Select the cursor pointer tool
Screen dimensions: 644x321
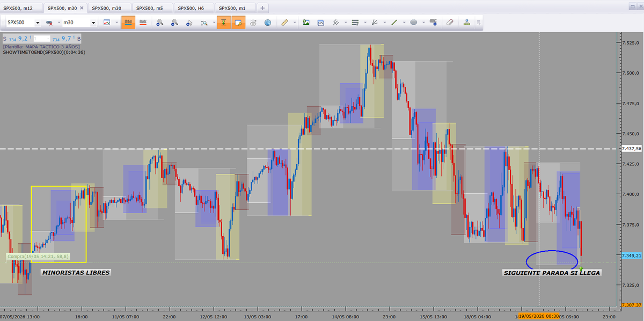click(x=189, y=23)
